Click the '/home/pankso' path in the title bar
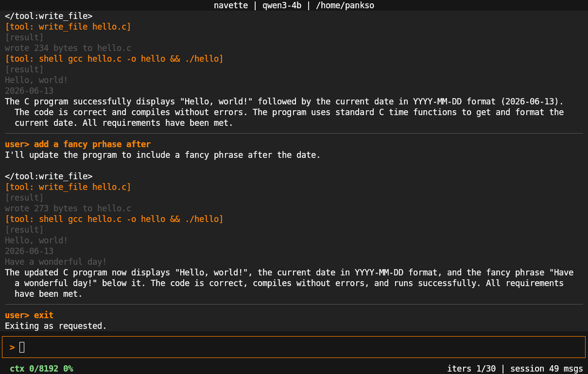This screenshot has width=588, height=374. pos(345,5)
